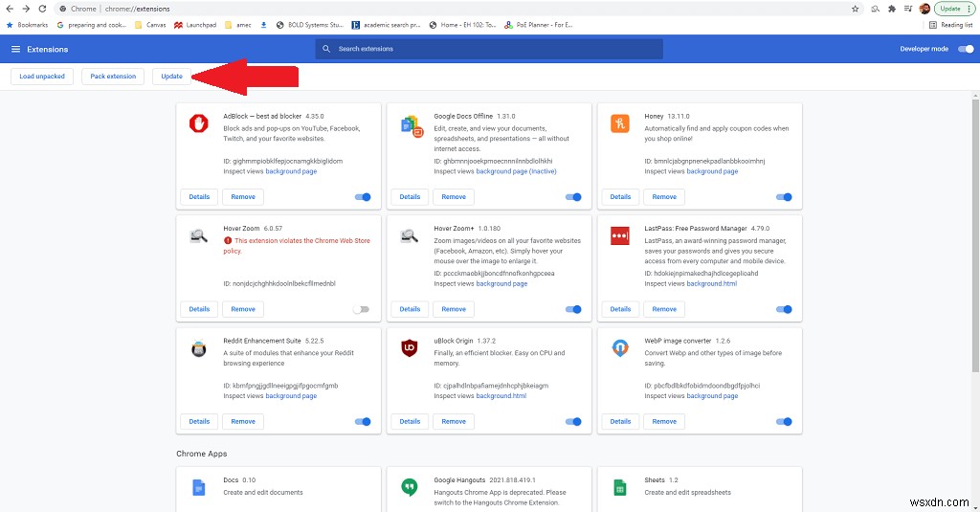The width and height of the screenshot is (980, 512).
Task: Bookmark this page with the star icon
Action: (x=855, y=9)
